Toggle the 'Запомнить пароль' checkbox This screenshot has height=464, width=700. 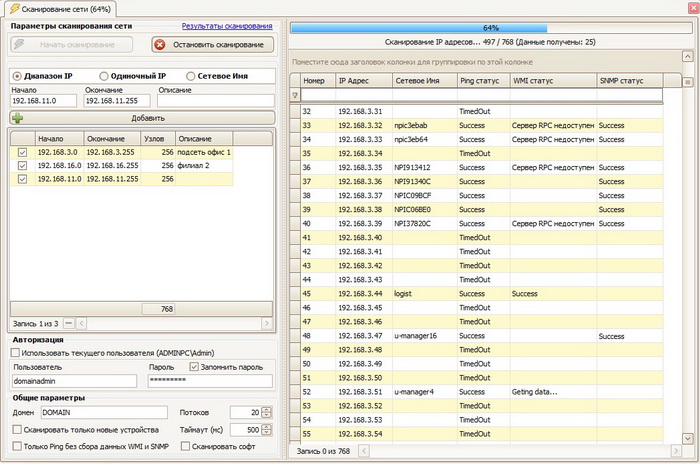point(194,367)
